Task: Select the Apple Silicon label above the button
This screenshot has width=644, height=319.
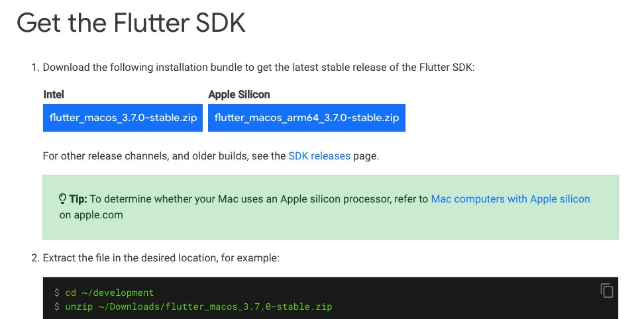Action: 239,94
